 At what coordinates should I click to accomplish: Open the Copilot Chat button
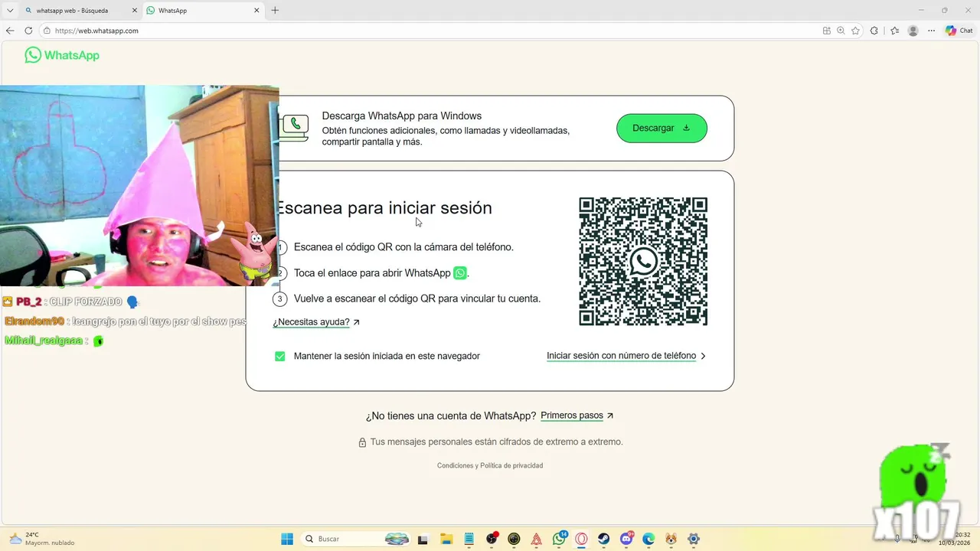(959, 31)
